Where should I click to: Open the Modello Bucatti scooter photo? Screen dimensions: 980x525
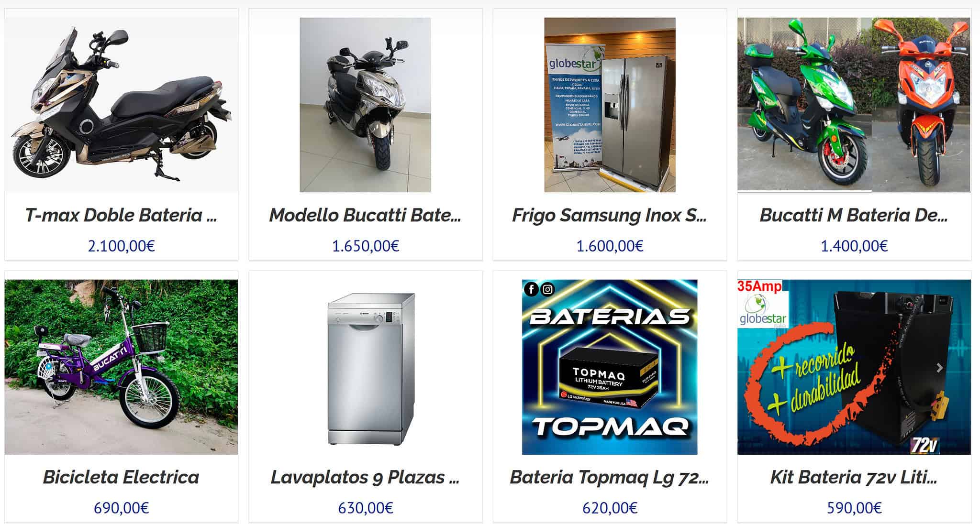coord(365,105)
